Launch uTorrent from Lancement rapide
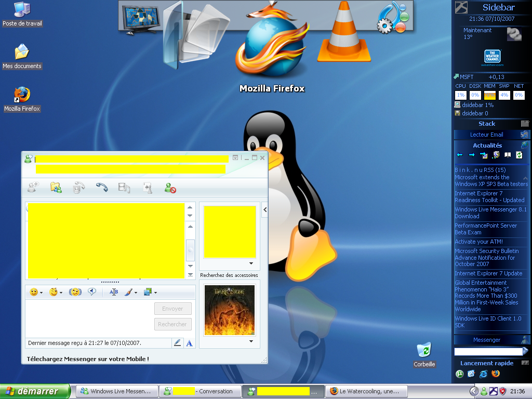 [x=460, y=374]
